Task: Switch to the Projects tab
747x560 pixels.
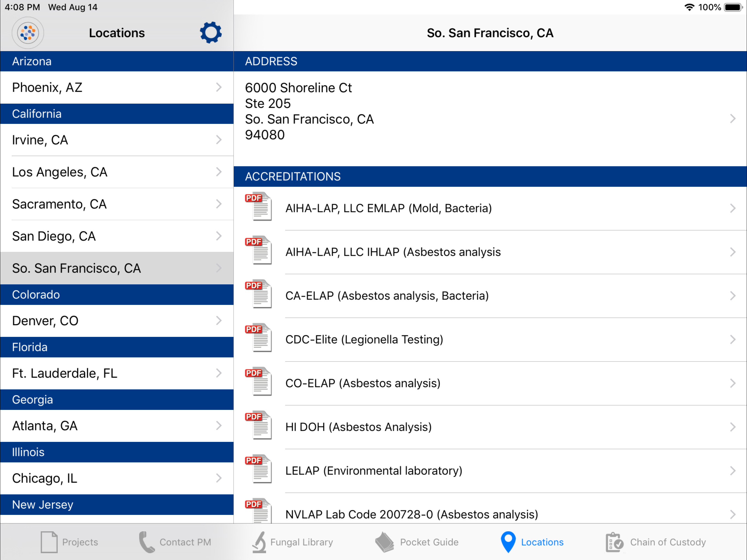Action: 69,542
